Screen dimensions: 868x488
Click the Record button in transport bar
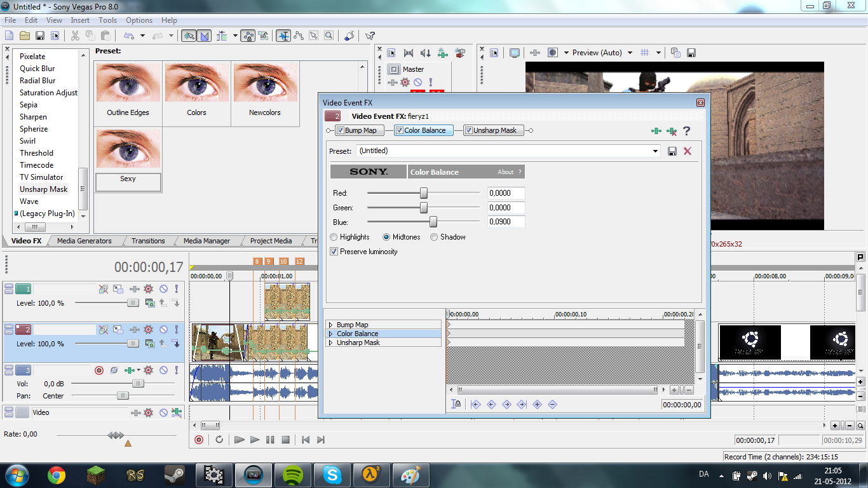[199, 440]
